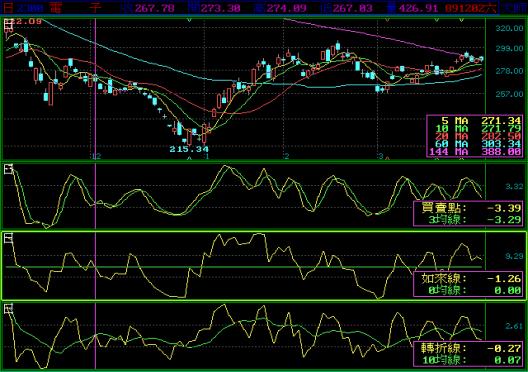
Task: Click the ^ marker below the 215.34 low
Action: coord(189,158)
